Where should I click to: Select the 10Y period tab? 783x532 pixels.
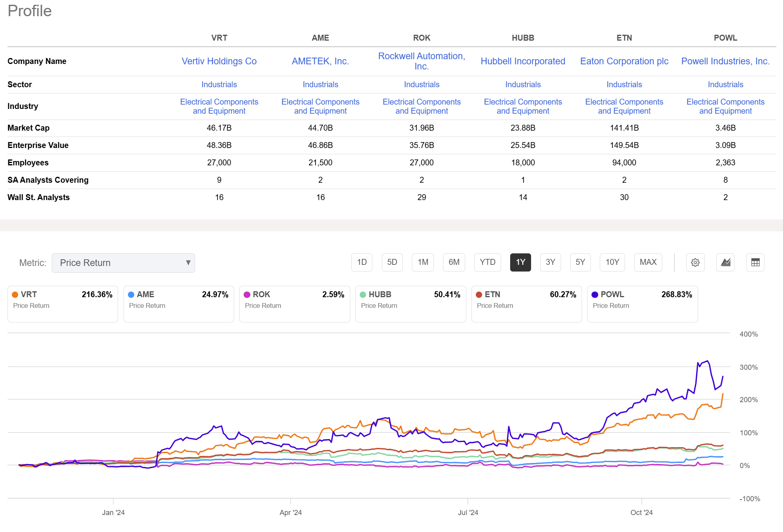click(612, 262)
